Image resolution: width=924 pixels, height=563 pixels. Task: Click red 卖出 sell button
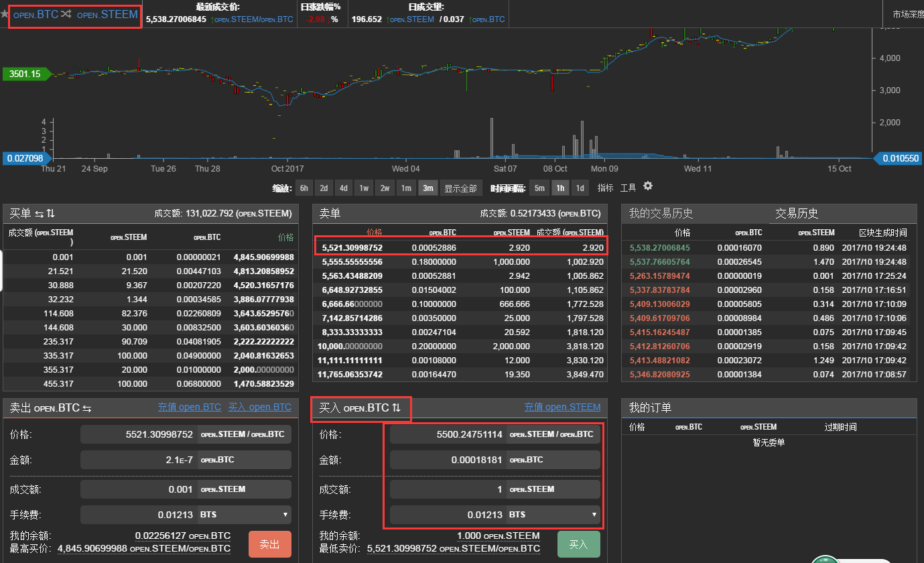tap(270, 544)
